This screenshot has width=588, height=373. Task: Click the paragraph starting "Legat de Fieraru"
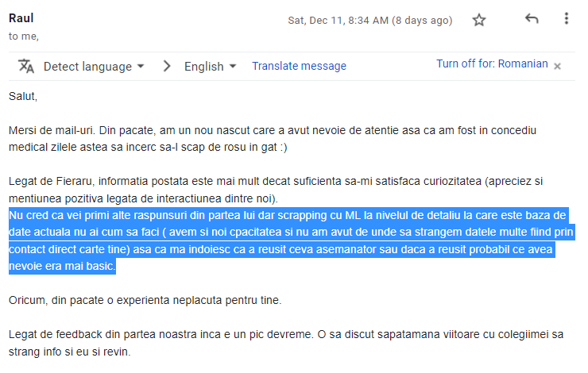276,190
